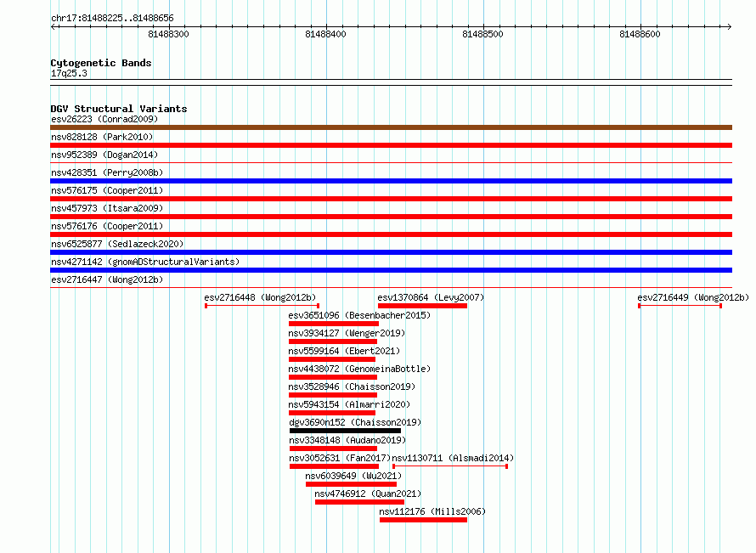Viewport: 756px width, 553px height.
Task: Click the Cytogenetic Bands track title
Action: [x=101, y=63]
